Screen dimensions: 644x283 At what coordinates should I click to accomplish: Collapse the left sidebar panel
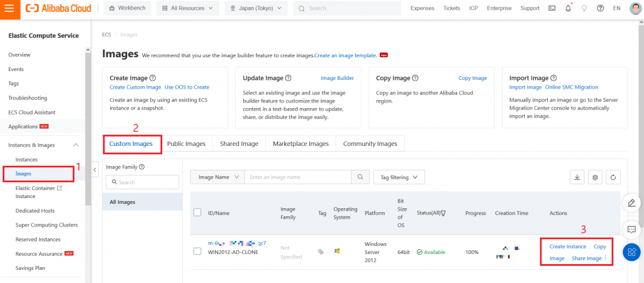(x=95, y=170)
